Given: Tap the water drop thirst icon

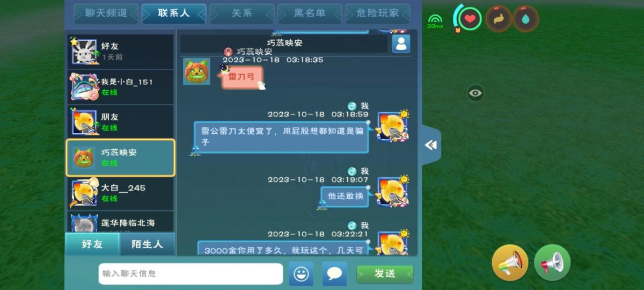Looking at the screenshot, I should coord(525,19).
